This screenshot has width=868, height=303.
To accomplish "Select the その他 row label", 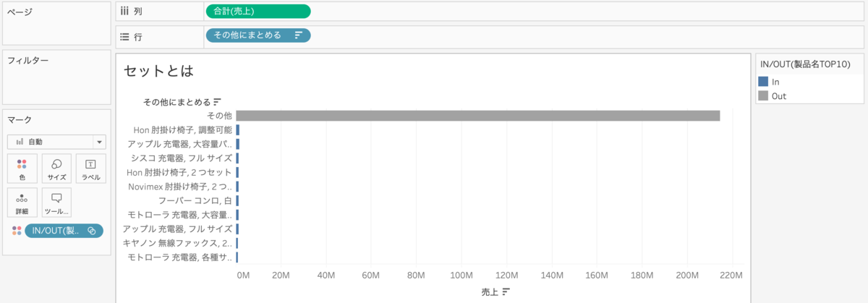I will click(219, 116).
